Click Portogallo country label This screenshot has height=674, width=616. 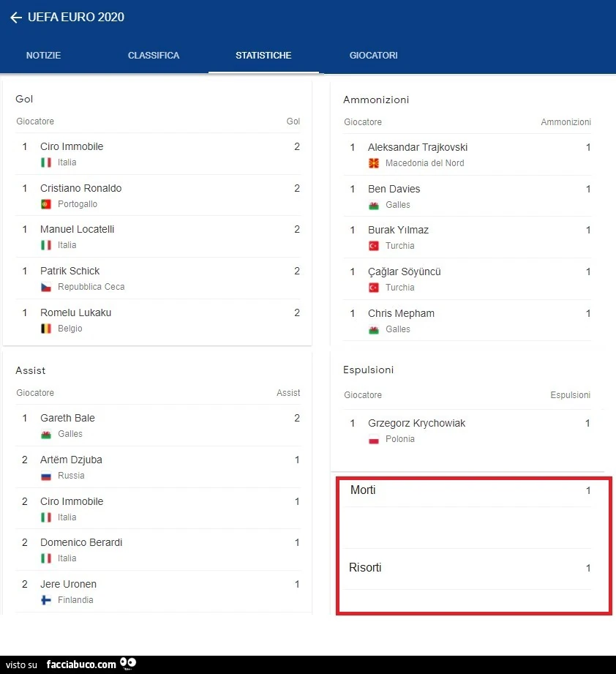(x=78, y=204)
